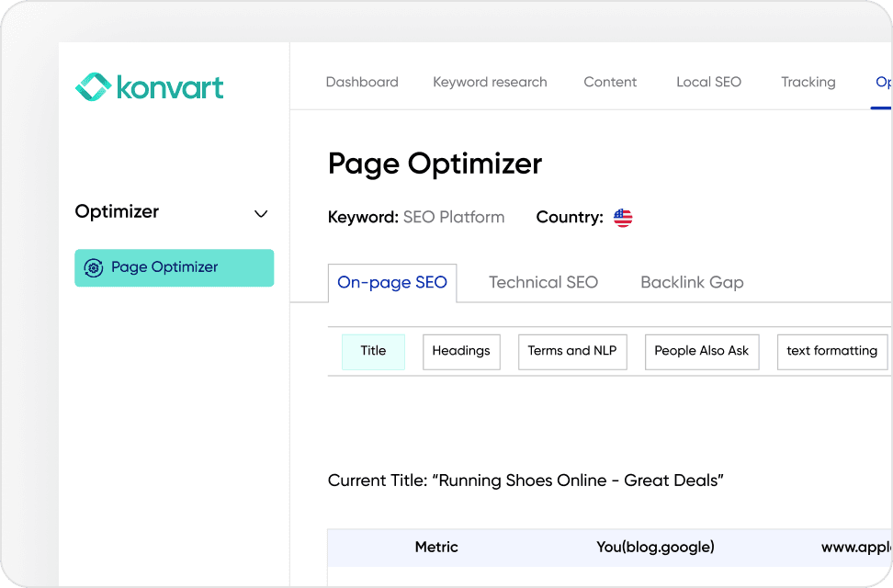Open the Local SEO page

pyautogui.click(x=708, y=82)
